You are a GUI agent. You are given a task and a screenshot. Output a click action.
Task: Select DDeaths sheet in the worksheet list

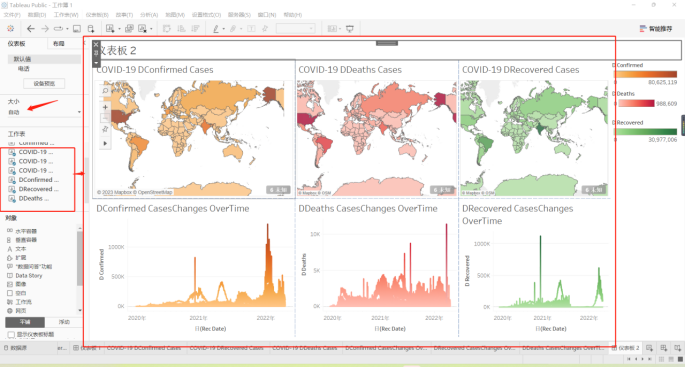point(29,198)
